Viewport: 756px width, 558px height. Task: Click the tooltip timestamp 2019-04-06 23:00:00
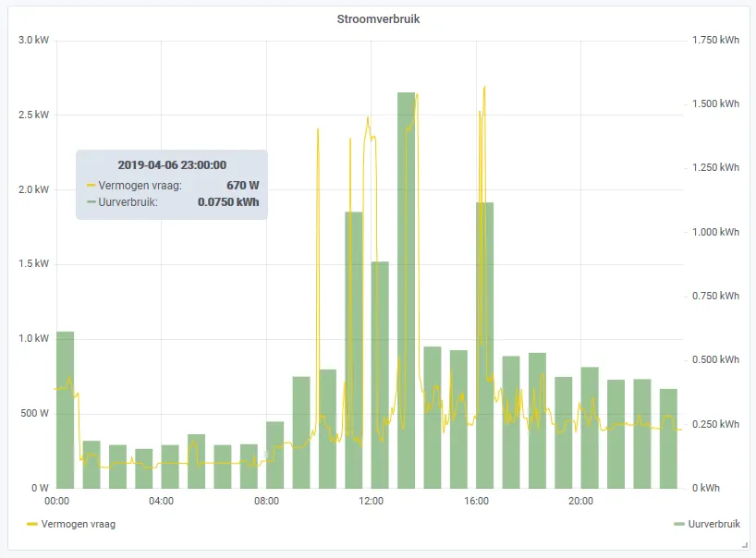click(x=172, y=164)
